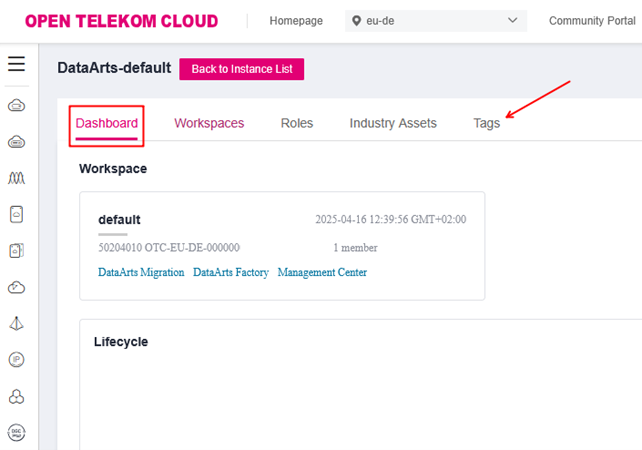Click the pyramid-shaped icon in sidebar
Viewport: 642px width, 450px height.
click(16, 323)
